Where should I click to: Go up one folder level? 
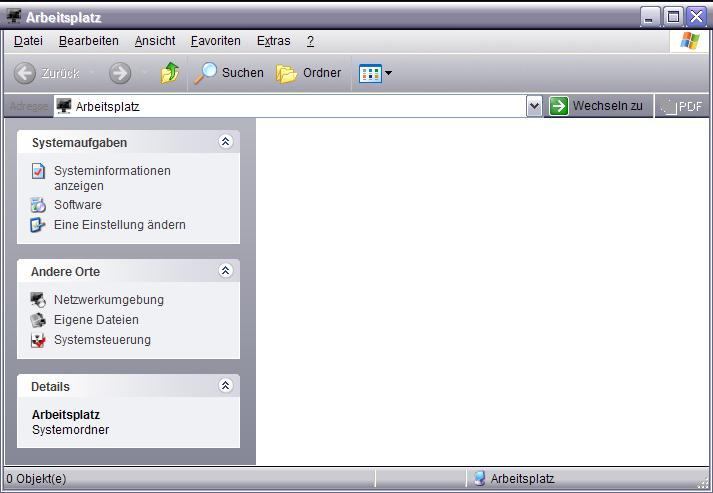[170, 73]
